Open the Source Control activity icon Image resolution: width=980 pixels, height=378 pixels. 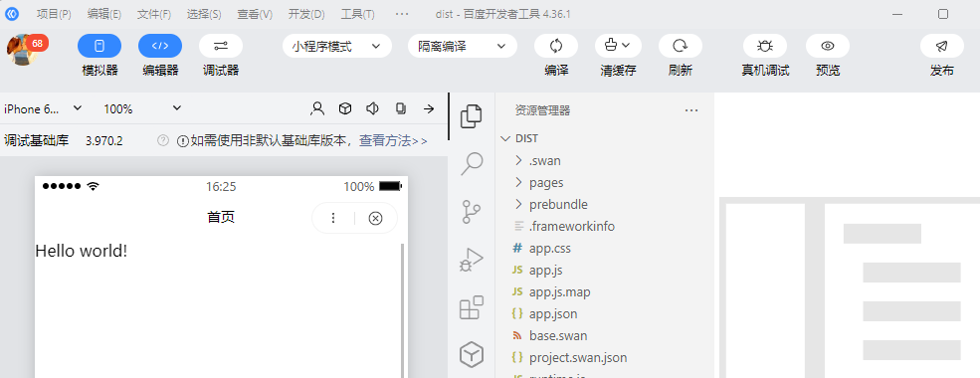click(x=472, y=211)
